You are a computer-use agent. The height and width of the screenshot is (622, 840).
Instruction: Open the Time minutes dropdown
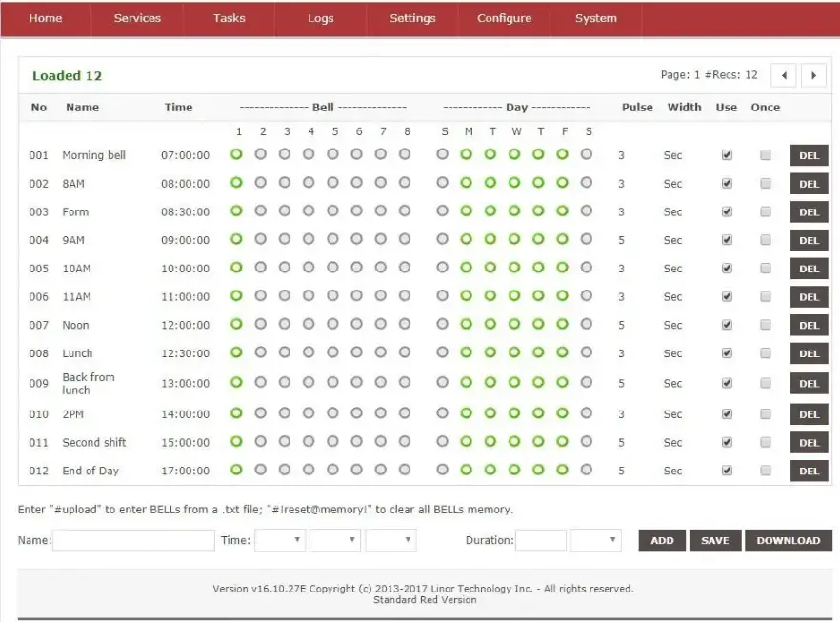tap(334, 540)
